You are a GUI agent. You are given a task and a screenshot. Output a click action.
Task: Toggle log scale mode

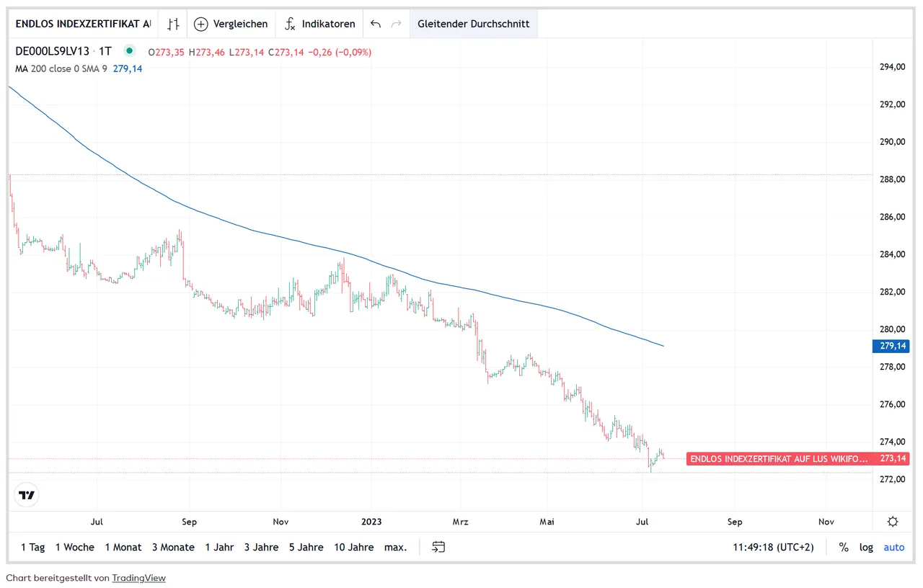tap(866, 547)
